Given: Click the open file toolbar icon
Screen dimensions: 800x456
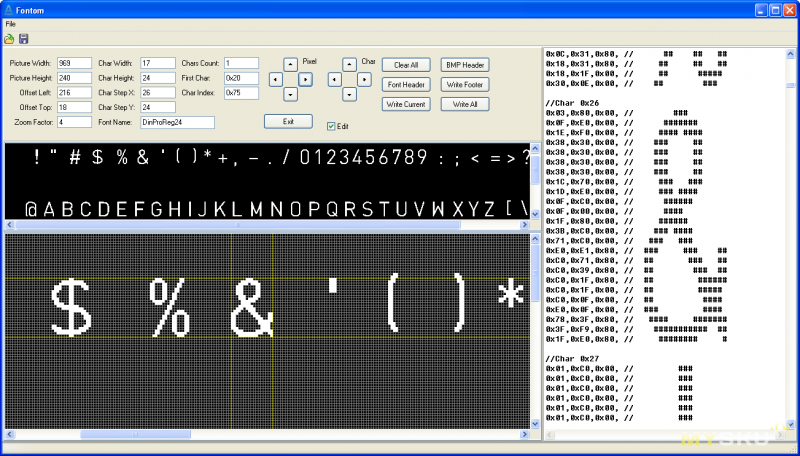Looking at the screenshot, I should (9, 38).
